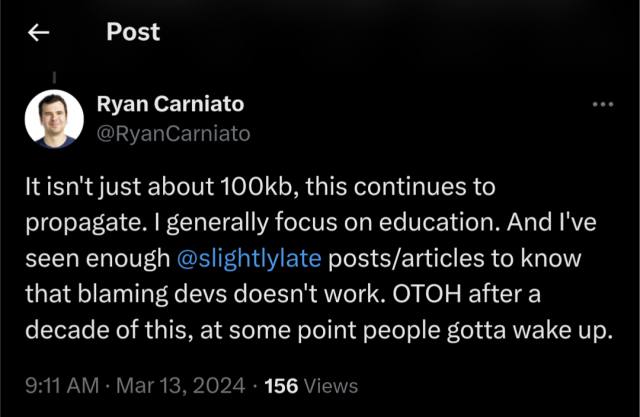
Task: Open Ryan Carniato's profile picture
Action: [53, 118]
